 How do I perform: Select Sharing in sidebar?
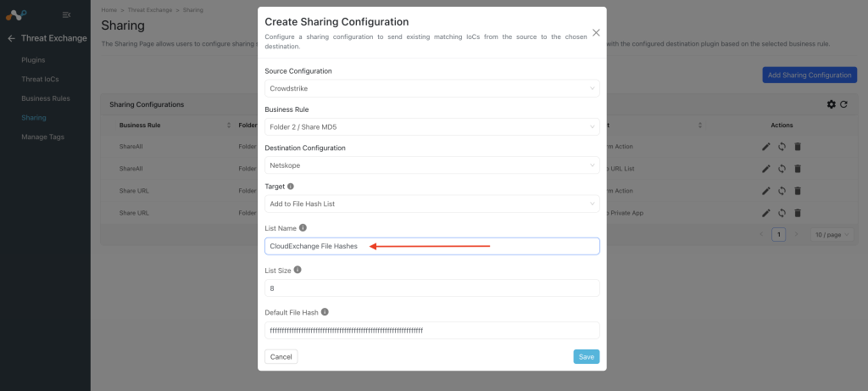point(34,118)
